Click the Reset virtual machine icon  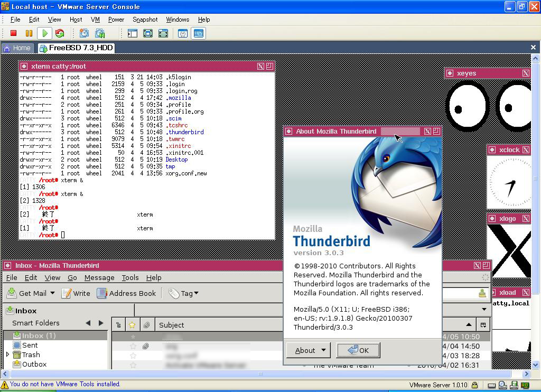click(x=60, y=33)
